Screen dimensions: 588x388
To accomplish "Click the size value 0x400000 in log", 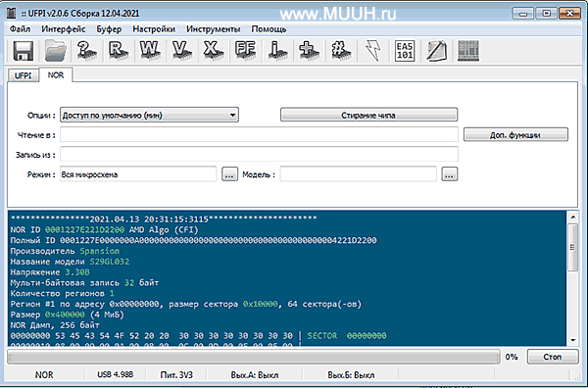I will click(x=65, y=315).
